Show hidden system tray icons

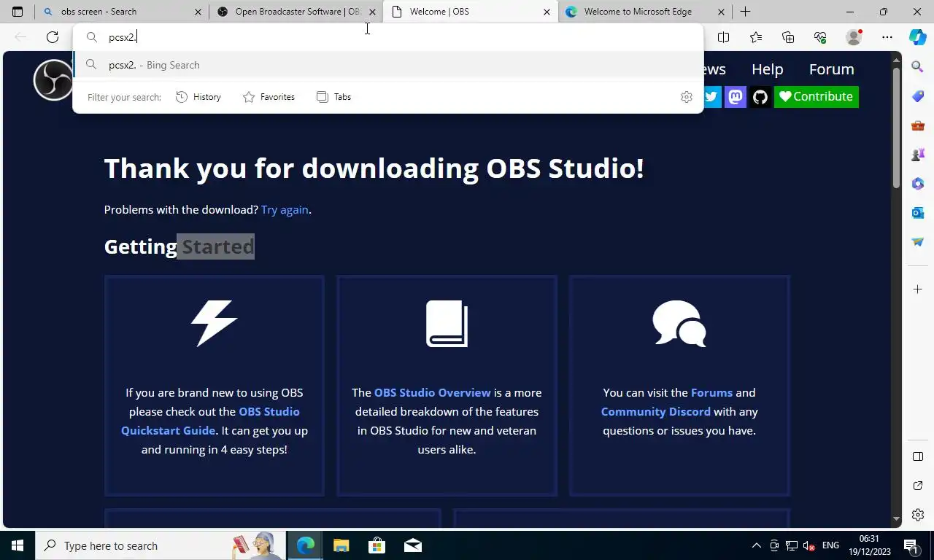point(756,545)
